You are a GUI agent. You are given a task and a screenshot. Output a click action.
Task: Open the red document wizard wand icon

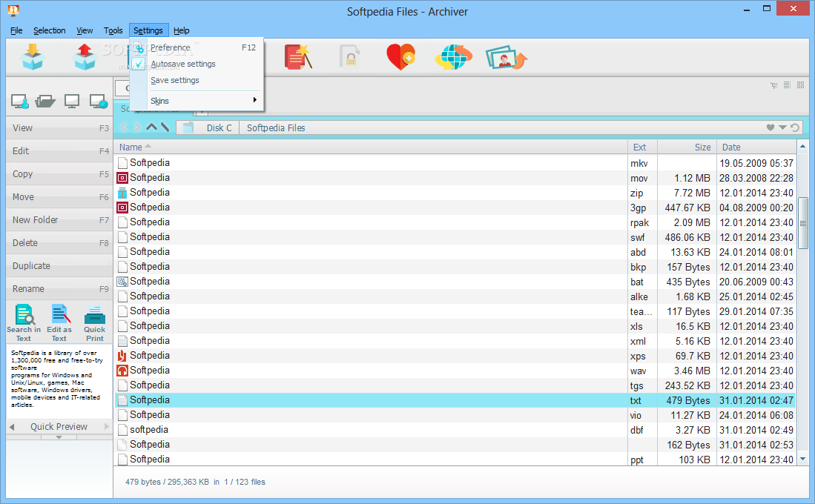[x=298, y=56]
